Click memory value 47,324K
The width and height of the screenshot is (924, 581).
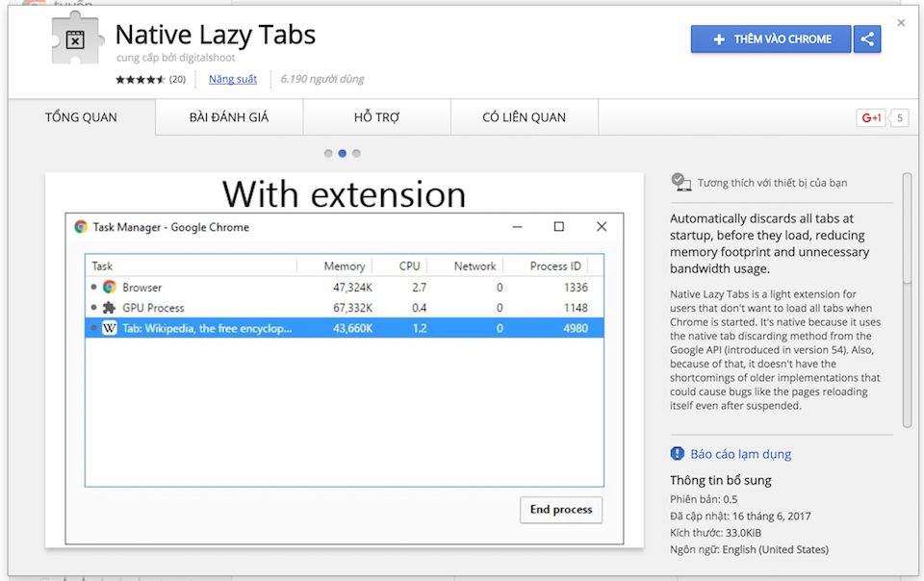pyautogui.click(x=352, y=288)
